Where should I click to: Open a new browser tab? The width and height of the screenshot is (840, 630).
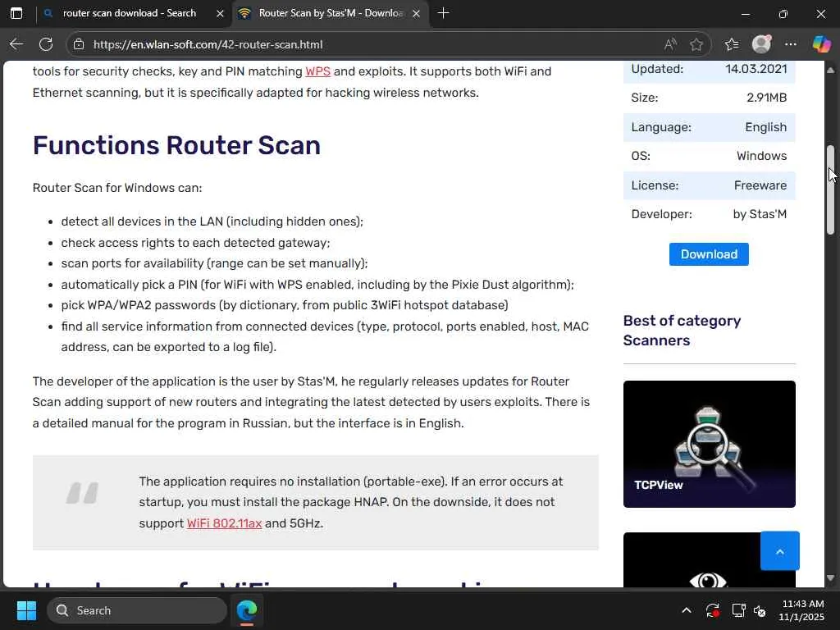(x=443, y=13)
